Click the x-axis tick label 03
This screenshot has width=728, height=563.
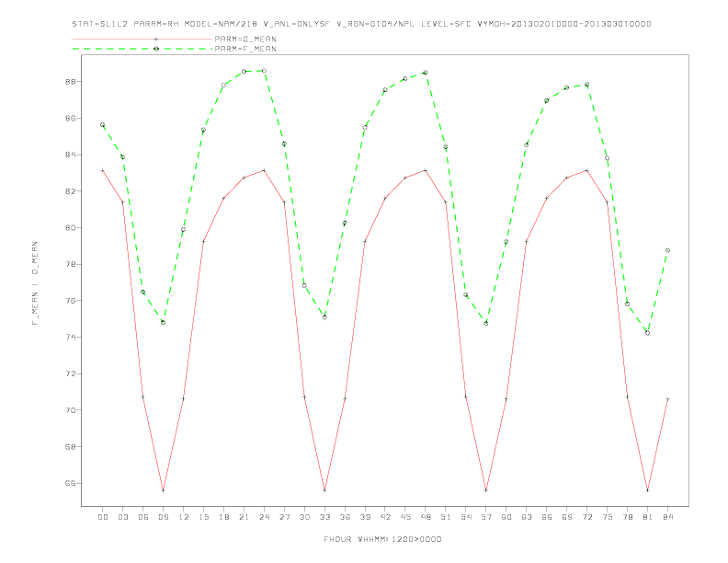tap(122, 517)
